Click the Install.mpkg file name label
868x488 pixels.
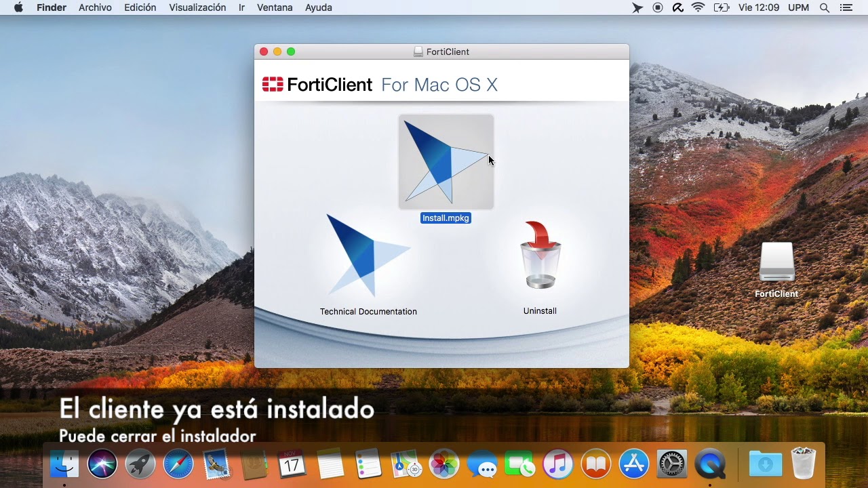[x=446, y=218]
